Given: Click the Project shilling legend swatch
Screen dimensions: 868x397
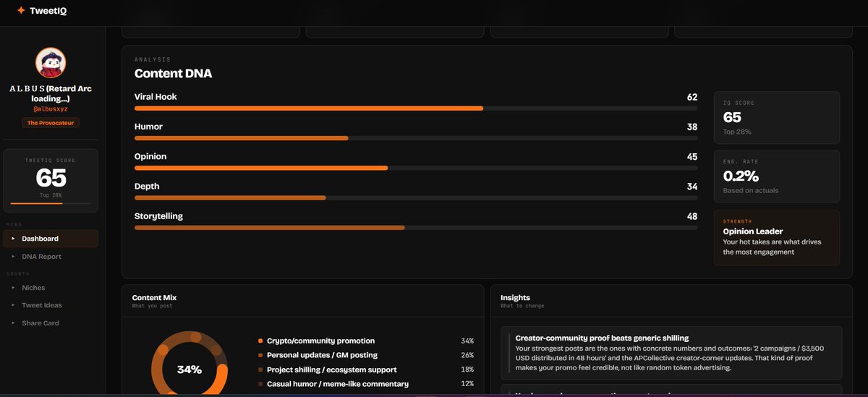Looking at the screenshot, I should tap(260, 370).
